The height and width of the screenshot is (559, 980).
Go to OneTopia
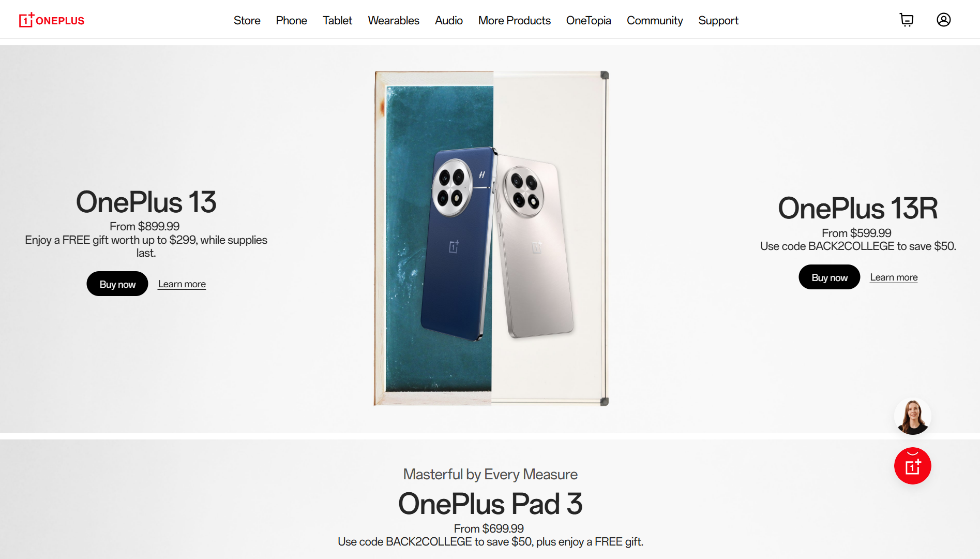[589, 20]
